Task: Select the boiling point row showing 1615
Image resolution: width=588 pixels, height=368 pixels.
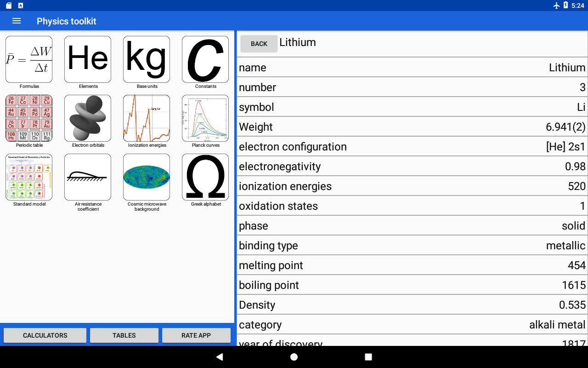Action: coord(412,285)
